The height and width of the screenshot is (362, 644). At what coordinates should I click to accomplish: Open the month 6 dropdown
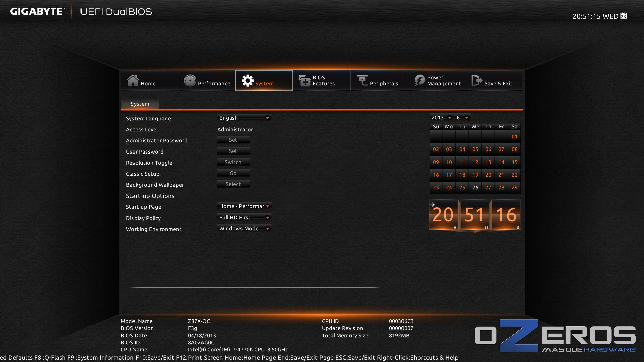point(463,117)
